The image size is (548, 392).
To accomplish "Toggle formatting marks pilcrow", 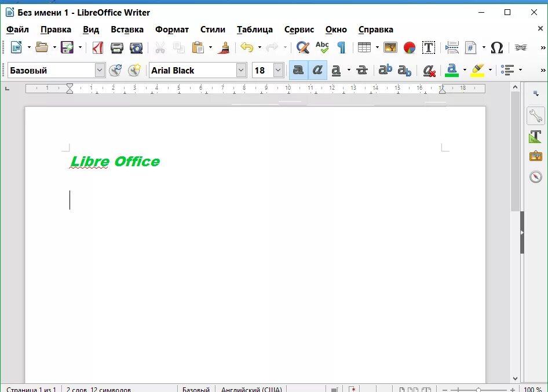I will coord(341,47).
